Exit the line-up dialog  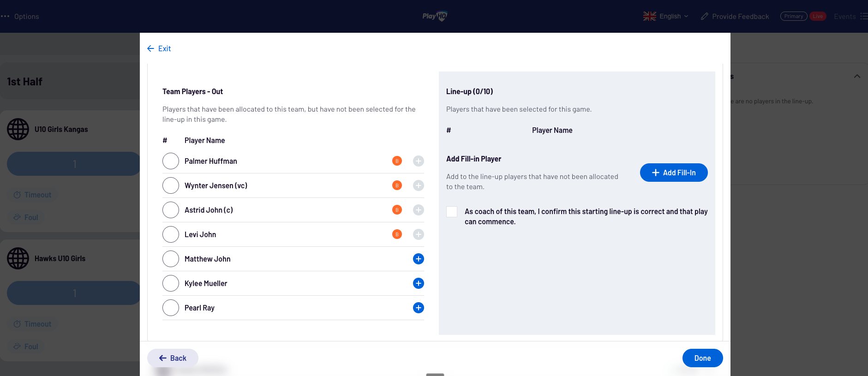pyautogui.click(x=159, y=48)
